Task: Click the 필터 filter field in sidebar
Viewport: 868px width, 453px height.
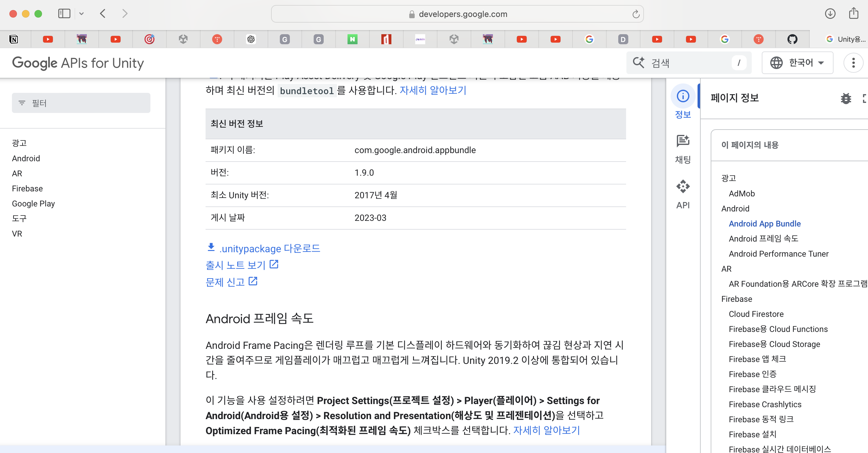Action: (81, 103)
